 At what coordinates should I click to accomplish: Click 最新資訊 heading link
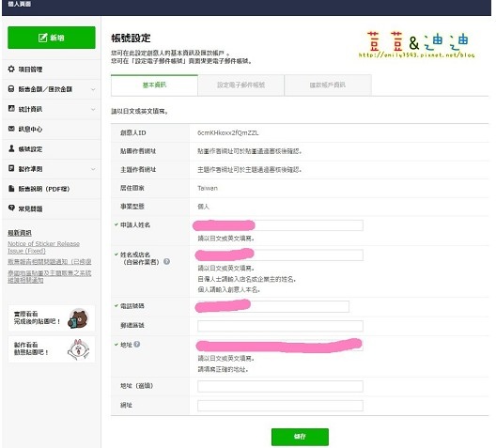tap(20, 233)
